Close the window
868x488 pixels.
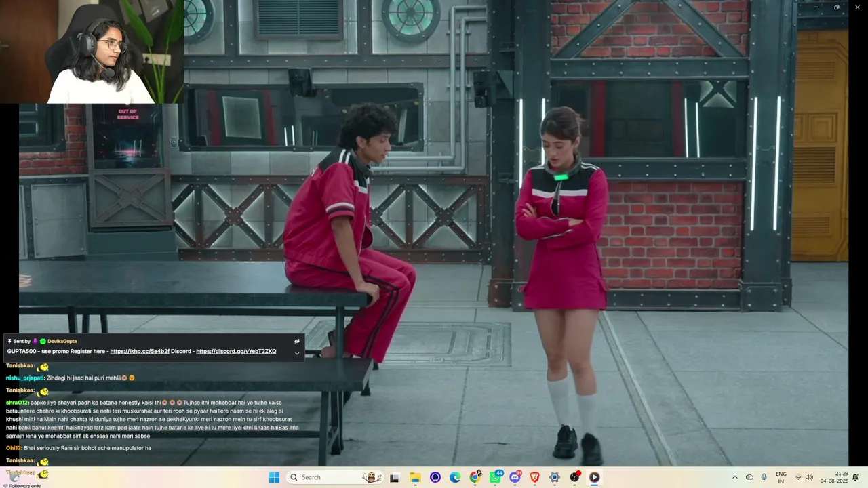point(857,7)
